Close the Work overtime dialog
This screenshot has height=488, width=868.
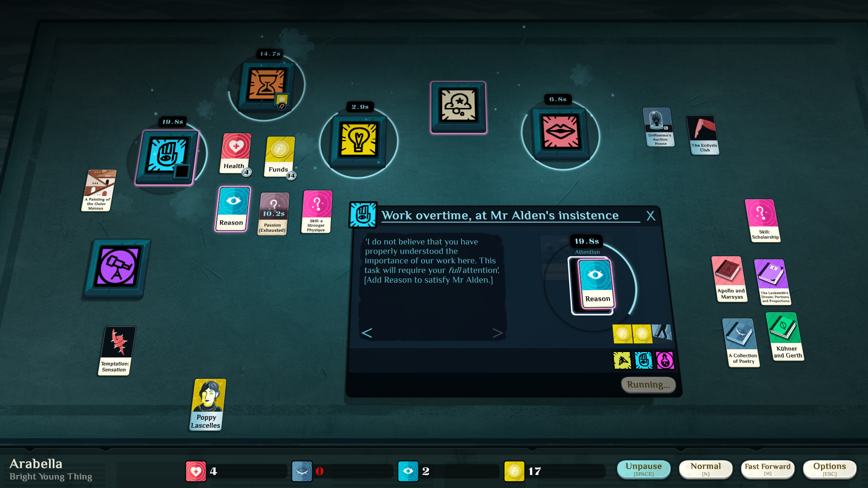point(651,216)
